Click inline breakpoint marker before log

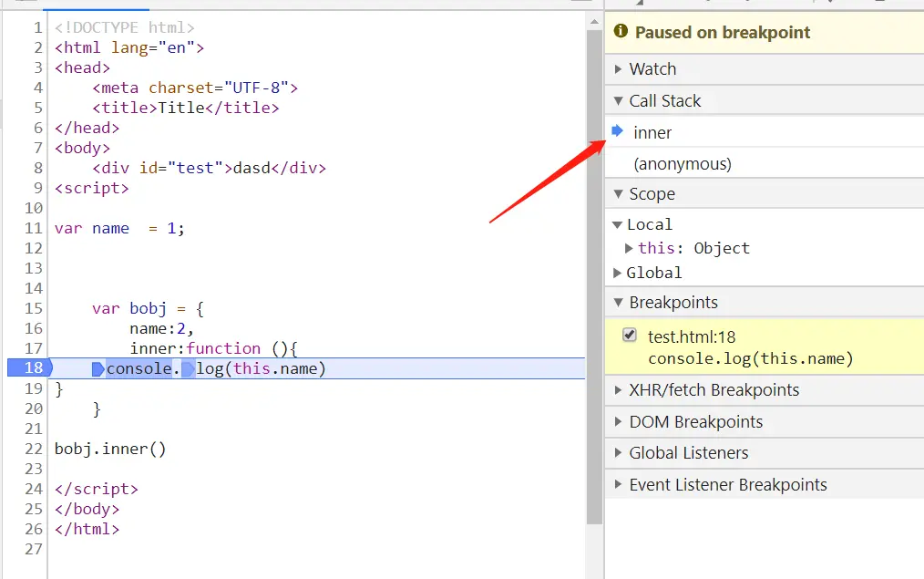coord(188,369)
